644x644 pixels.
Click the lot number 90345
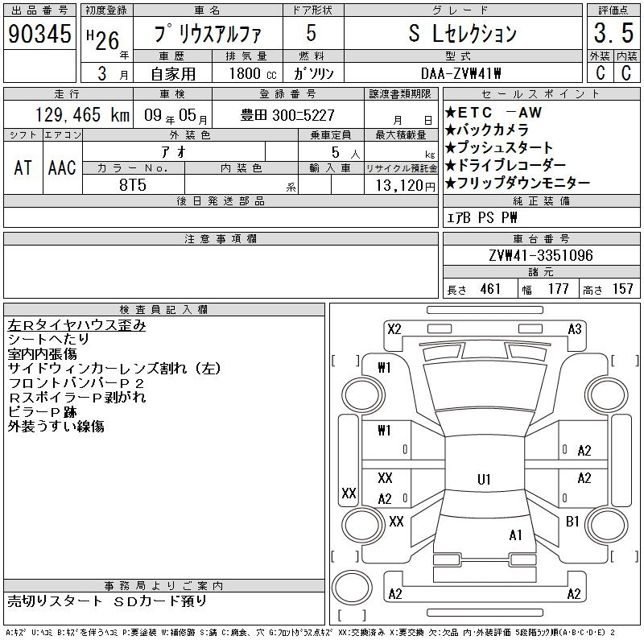coord(39,34)
